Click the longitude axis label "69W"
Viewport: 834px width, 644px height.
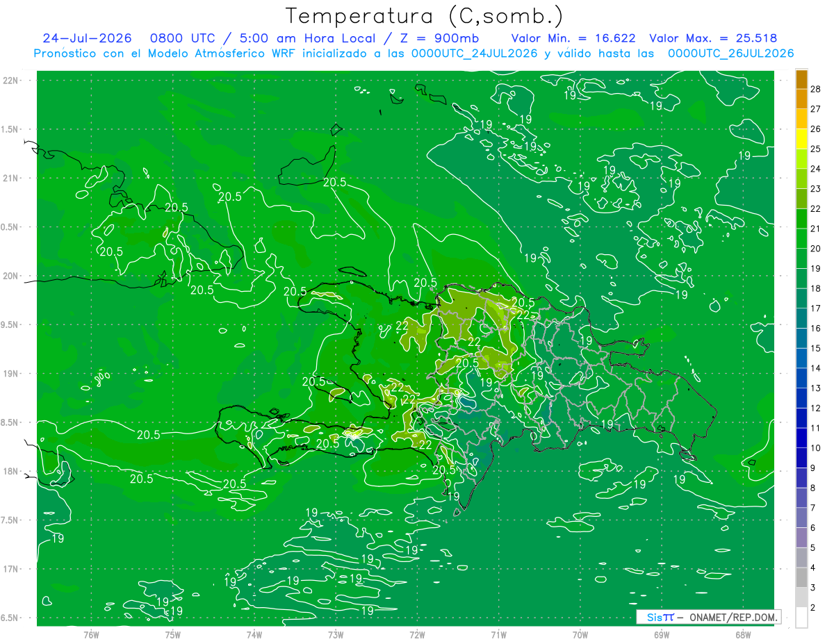point(662,635)
